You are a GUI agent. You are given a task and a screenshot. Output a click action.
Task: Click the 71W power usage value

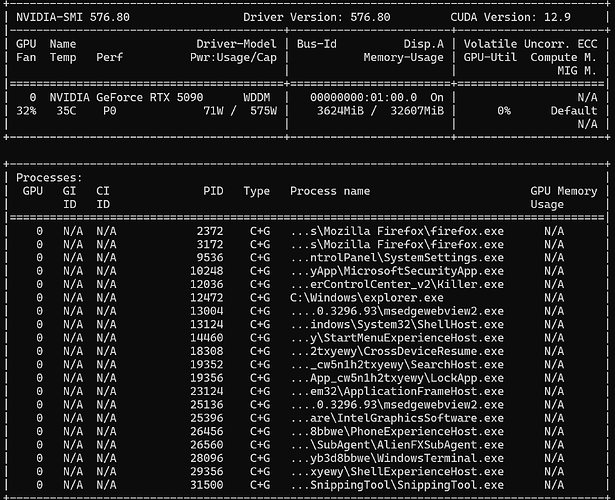(x=213, y=111)
